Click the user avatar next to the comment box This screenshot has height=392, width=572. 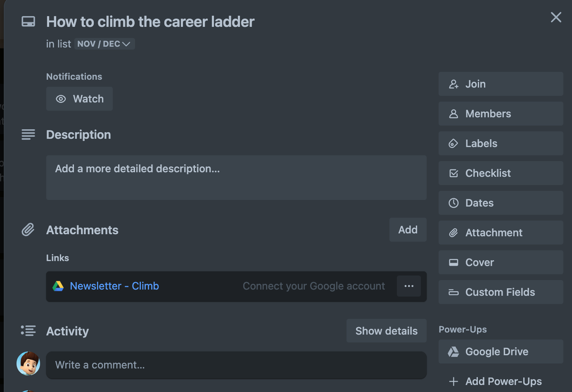pos(28,363)
